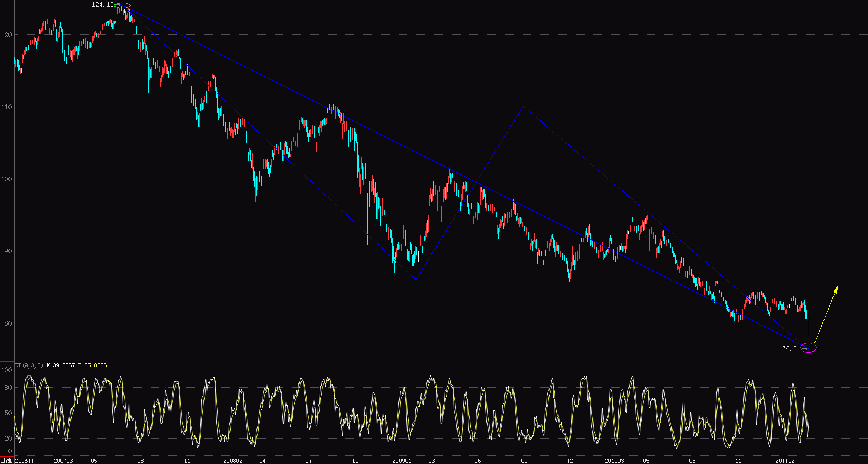Click the 76.51 low price label
This screenshot has height=464, width=868.
coord(791,349)
